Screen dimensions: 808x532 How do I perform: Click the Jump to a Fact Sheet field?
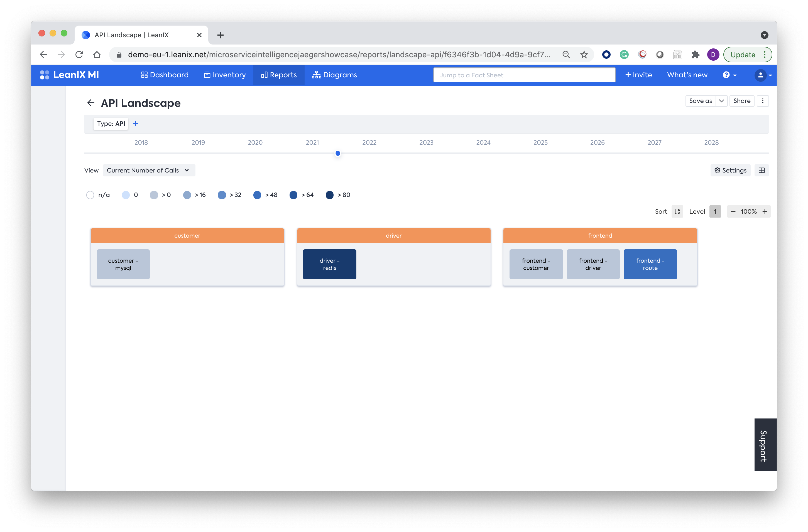[x=524, y=75]
